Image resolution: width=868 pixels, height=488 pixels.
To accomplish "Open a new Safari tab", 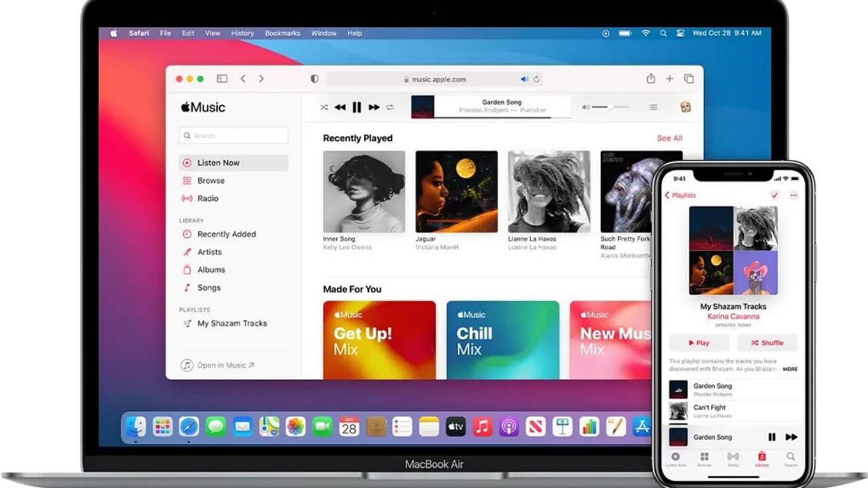I will (x=669, y=79).
